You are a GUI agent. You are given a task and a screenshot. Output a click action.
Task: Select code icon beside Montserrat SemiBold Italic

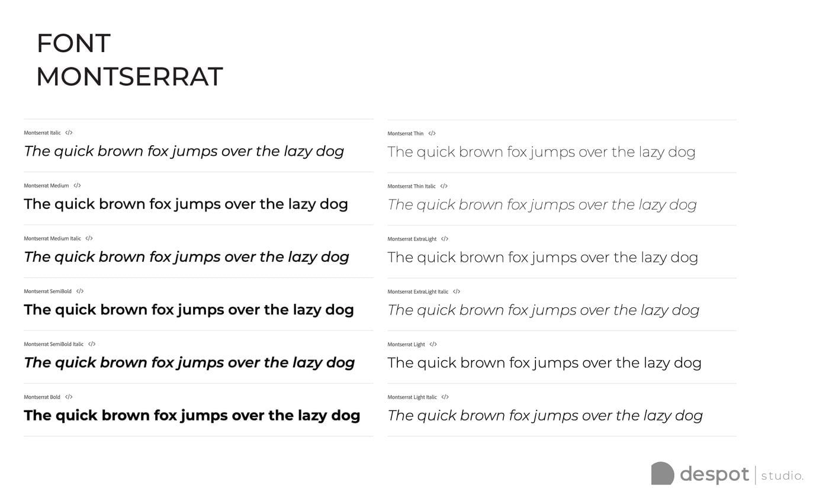click(x=92, y=344)
